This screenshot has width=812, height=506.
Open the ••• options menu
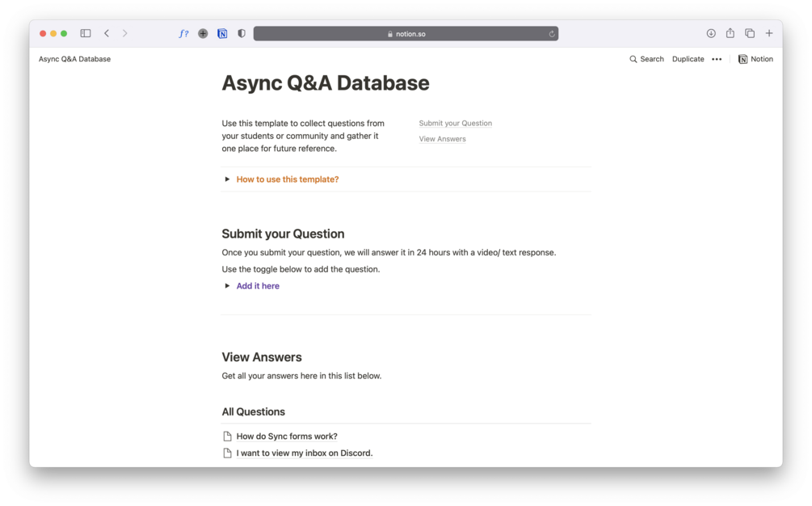(x=717, y=58)
